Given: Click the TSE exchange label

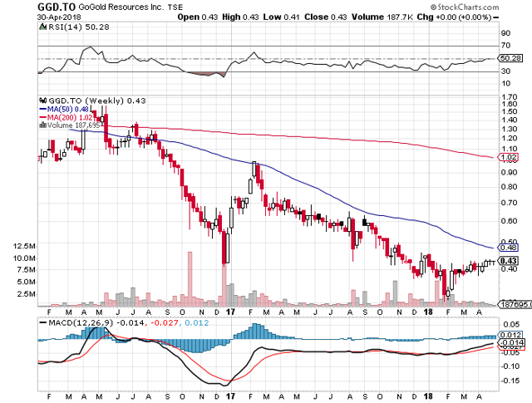Looking at the screenshot, I should tap(175, 7).
